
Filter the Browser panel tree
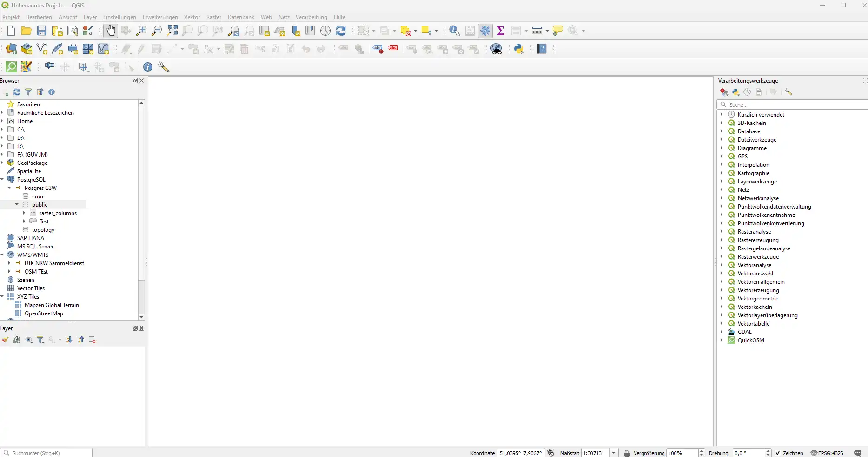tap(28, 92)
